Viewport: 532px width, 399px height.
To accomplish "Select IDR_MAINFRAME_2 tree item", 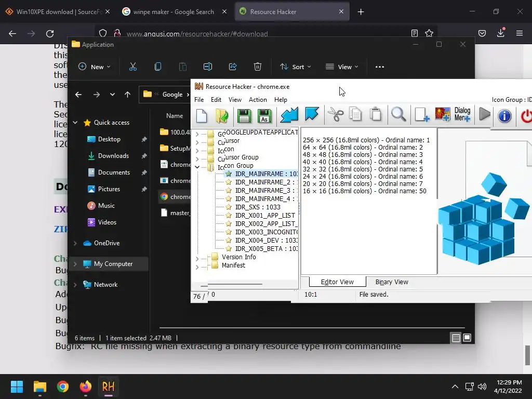I will point(262,182).
